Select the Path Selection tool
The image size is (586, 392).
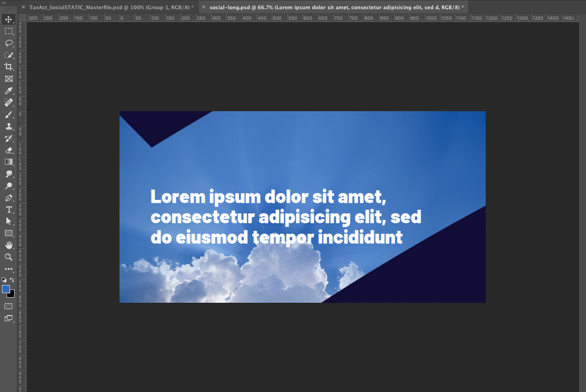coord(9,221)
